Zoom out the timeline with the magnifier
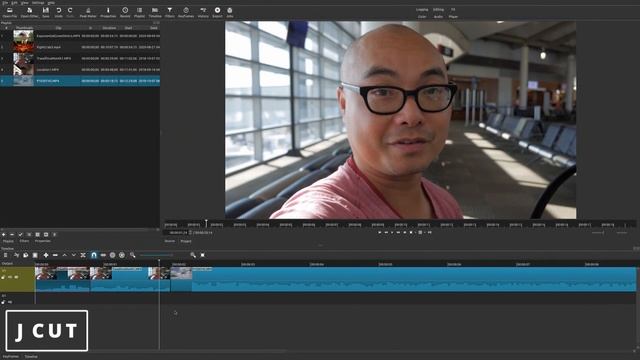Screen dimensions: 640x360 [x=133, y=255]
